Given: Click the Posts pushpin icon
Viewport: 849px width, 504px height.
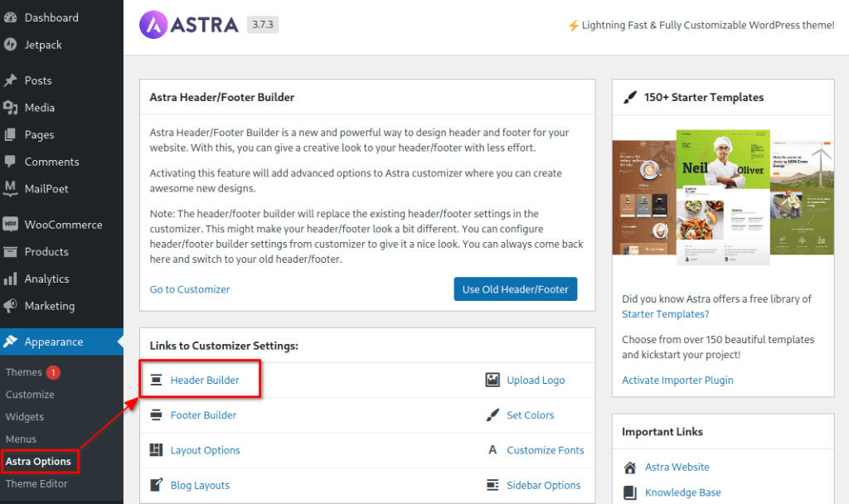Looking at the screenshot, I should click(10, 80).
